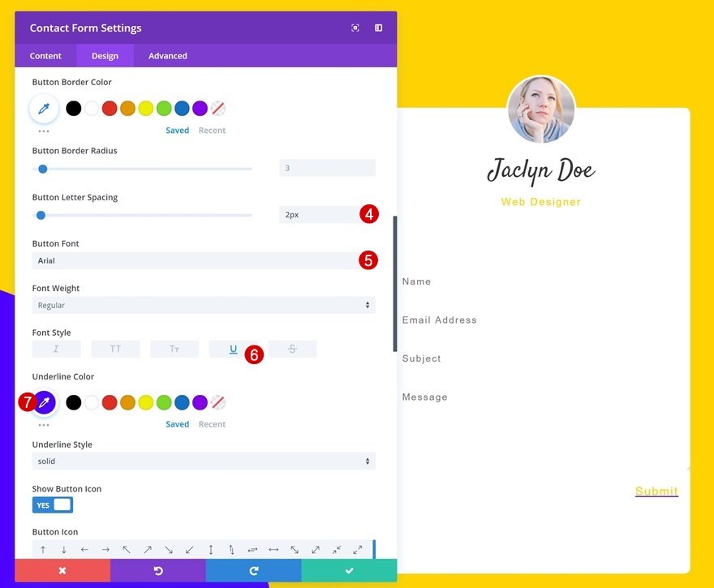
Task: Enable italic font style
Action: (x=57, y=349)
